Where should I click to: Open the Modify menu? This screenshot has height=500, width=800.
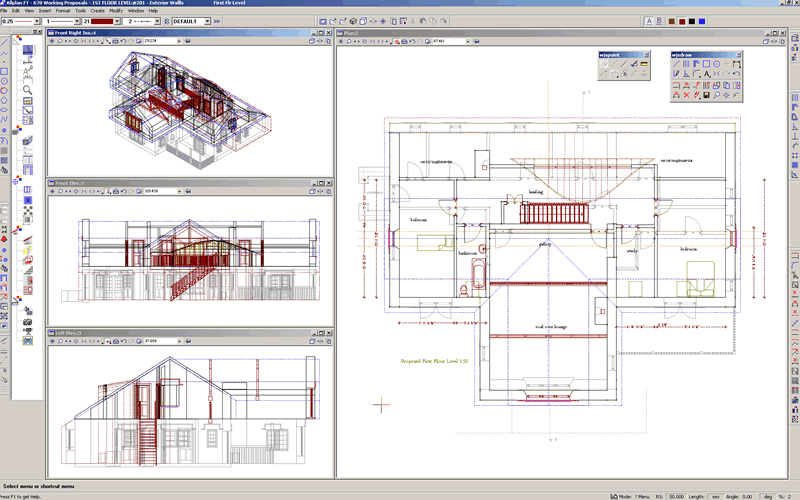coord(116,10)
